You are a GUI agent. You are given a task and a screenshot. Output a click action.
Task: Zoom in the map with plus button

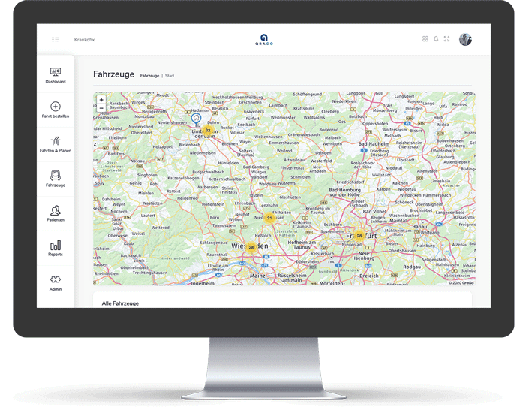[x=101, y=100]
